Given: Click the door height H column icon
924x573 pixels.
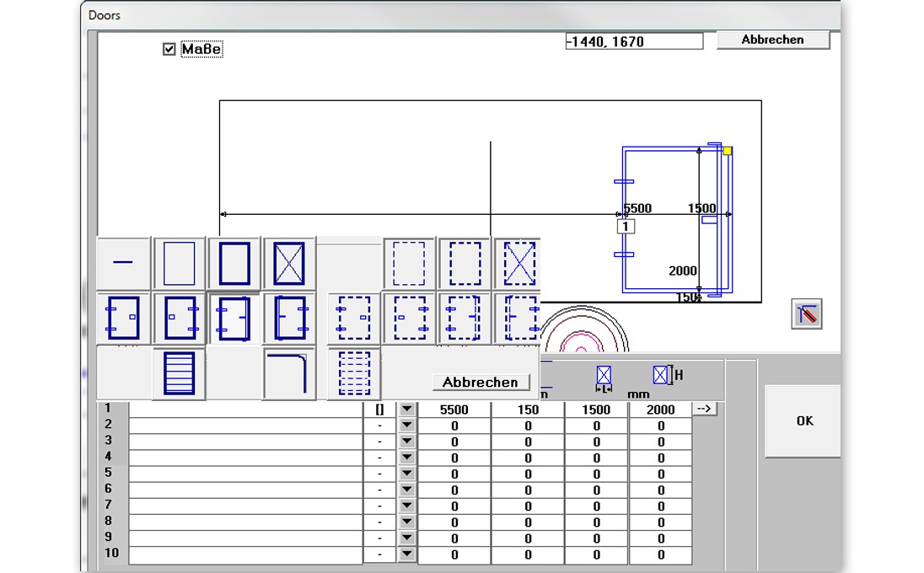Looking at the screenshot, I should [x=668, y=375].
